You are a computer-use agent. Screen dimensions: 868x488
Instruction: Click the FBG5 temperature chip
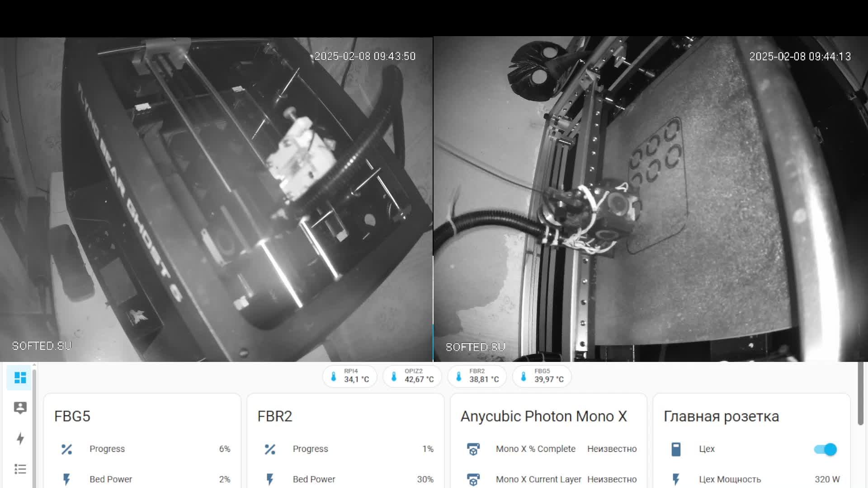pyautogui.click(x=542, y=376)
